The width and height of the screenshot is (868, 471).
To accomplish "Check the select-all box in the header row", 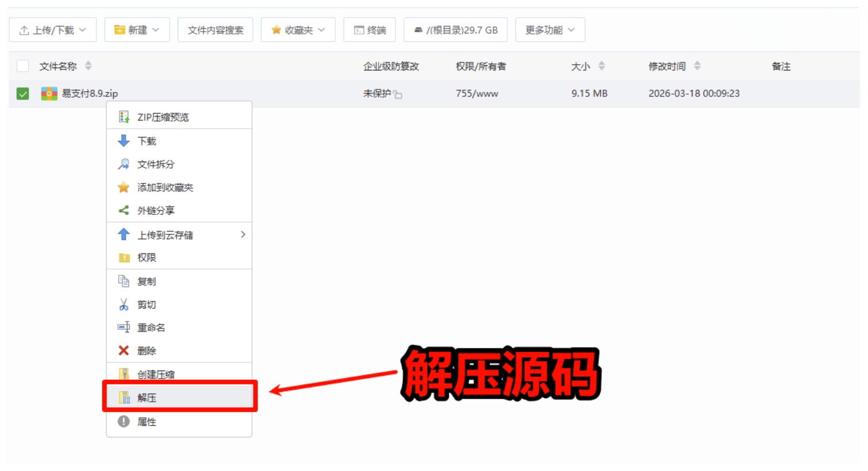I will pos(22,66).
